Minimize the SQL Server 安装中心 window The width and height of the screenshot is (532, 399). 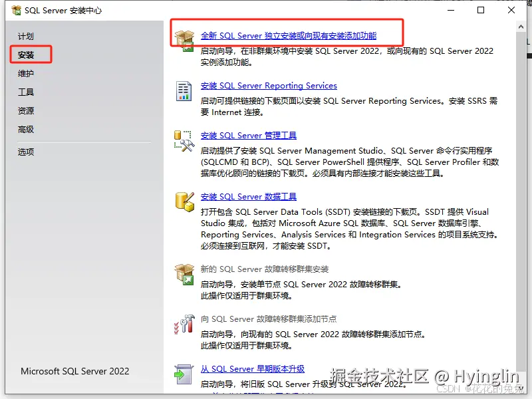[451, 10]
